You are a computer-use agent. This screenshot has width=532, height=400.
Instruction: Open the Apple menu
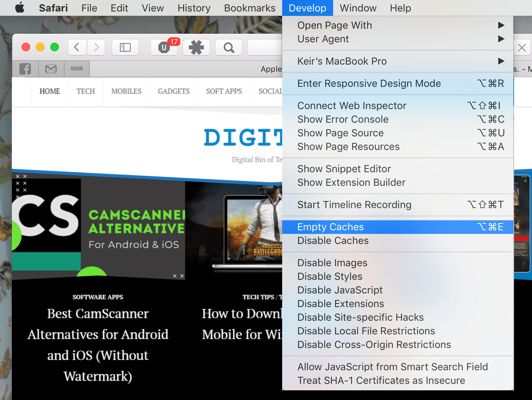[20, 8]
